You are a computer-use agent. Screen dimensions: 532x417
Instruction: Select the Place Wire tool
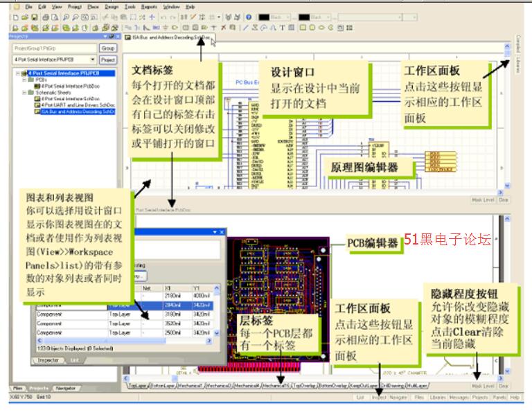(128, 28)
